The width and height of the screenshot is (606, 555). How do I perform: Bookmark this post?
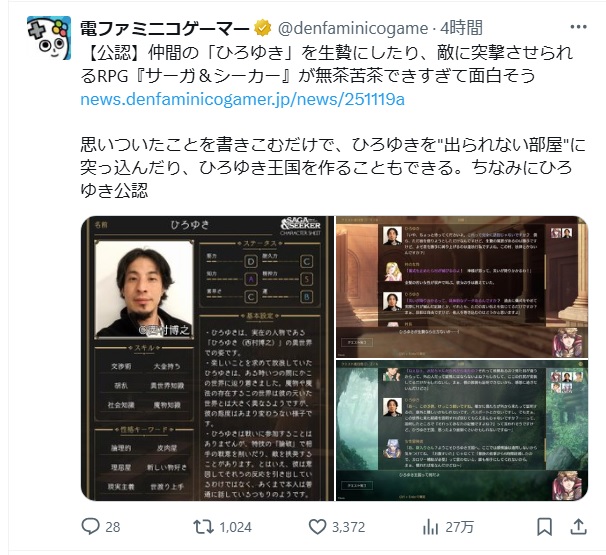[x=545, y=527]
